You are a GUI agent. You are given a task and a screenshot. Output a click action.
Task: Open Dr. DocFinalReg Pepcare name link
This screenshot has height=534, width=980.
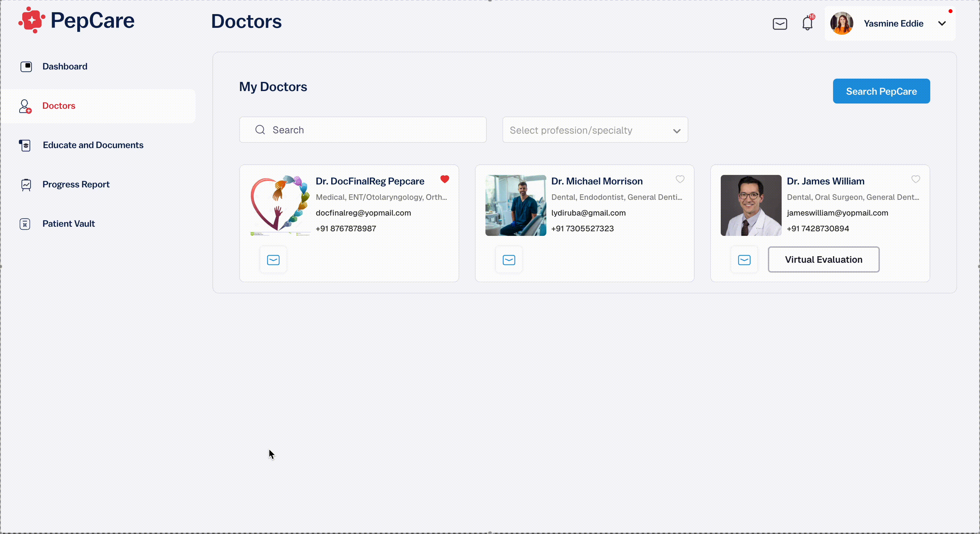click(x=370, y=181)
